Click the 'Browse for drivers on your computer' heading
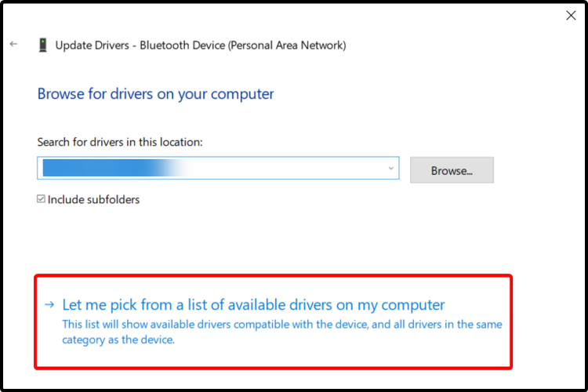 [x=155, y=94]
